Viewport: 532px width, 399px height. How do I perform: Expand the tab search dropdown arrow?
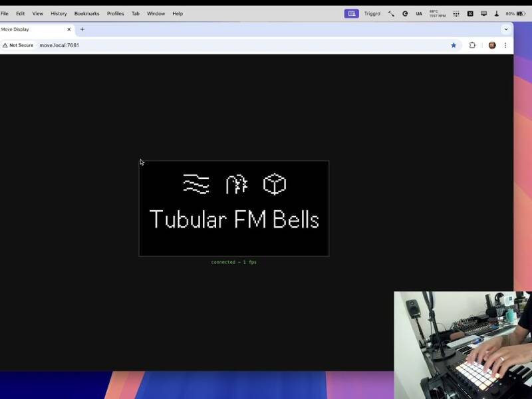pos(506,29)
